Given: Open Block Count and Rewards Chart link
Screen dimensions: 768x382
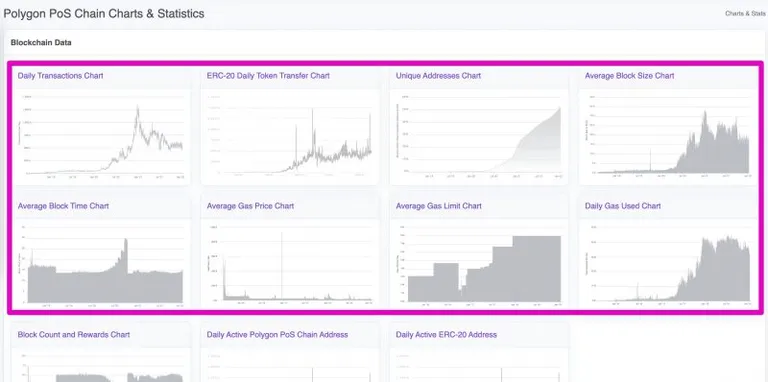Looking at the screenshot, I should click(73, 334).
